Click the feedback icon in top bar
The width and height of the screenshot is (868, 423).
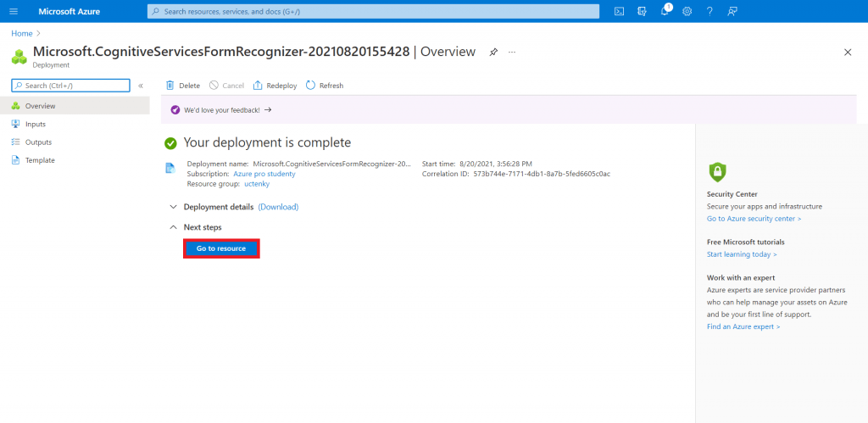732,11
